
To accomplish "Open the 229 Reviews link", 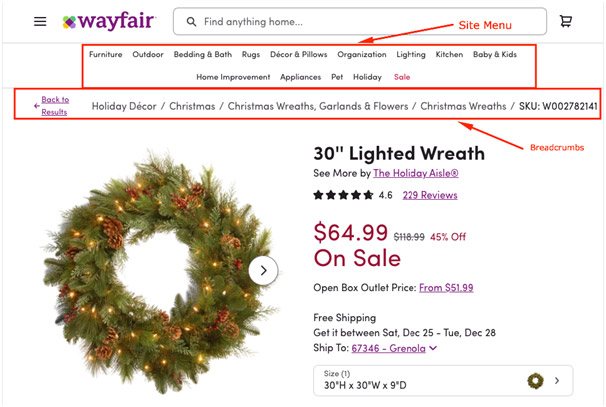I will [429, 195].
